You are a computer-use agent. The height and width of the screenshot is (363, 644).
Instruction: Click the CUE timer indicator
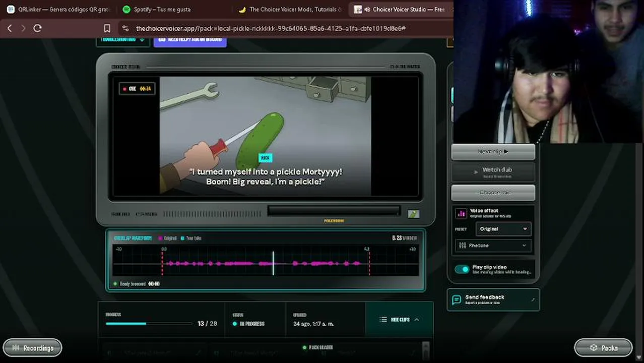click(x=137, y=89)
